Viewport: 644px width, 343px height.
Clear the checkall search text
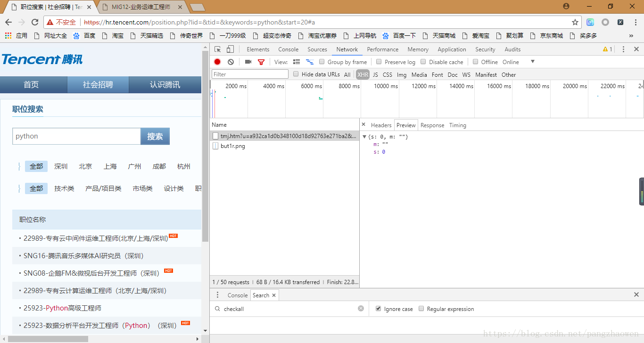pos(361,309)
